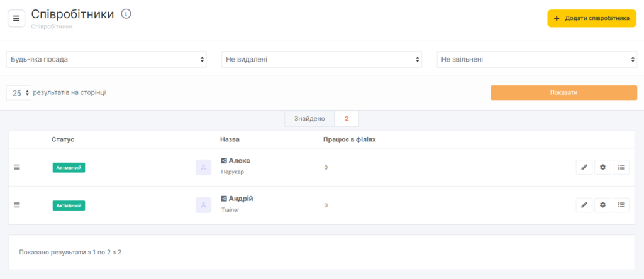Open the hamburger main menu
644x279 pixels.
[x=16, y=18]
